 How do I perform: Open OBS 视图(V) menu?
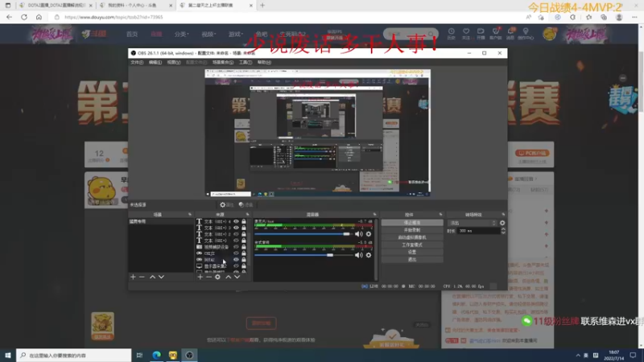pyautogui.click(x=174, y=63)
